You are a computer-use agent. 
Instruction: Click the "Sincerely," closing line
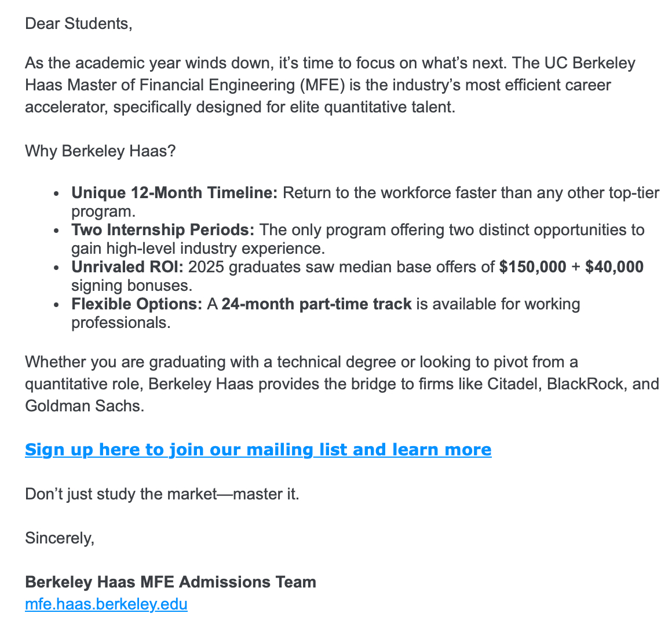coord(60,538)
